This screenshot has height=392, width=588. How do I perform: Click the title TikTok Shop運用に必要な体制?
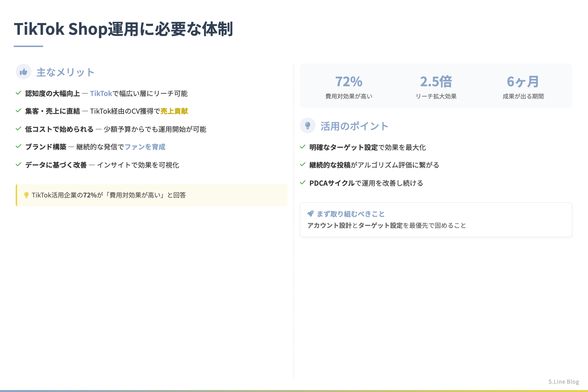point(123,29)
